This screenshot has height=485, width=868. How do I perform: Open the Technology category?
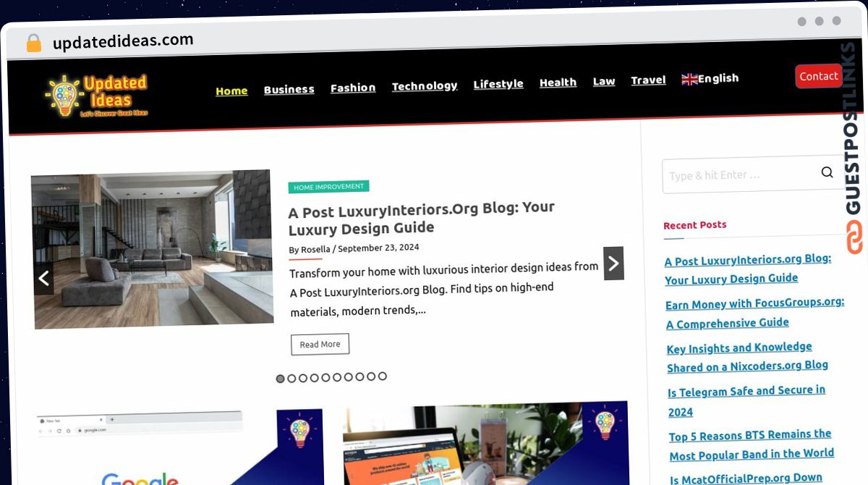click(x=425, y=86)
